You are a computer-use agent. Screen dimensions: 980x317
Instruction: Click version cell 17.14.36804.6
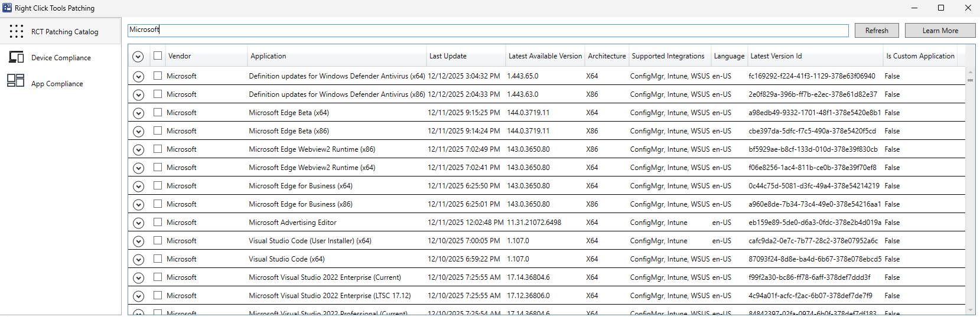(x=528, y=277)
